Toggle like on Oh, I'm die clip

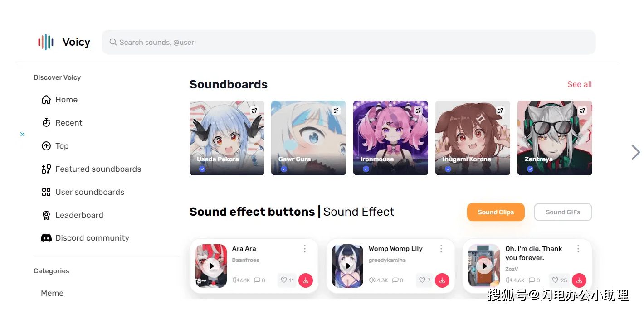[x=559, y=280]
